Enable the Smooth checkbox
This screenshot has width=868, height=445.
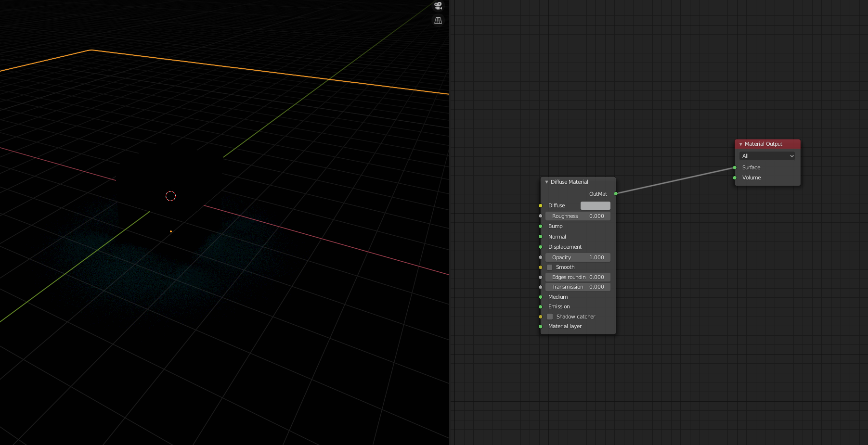[550, 267]
